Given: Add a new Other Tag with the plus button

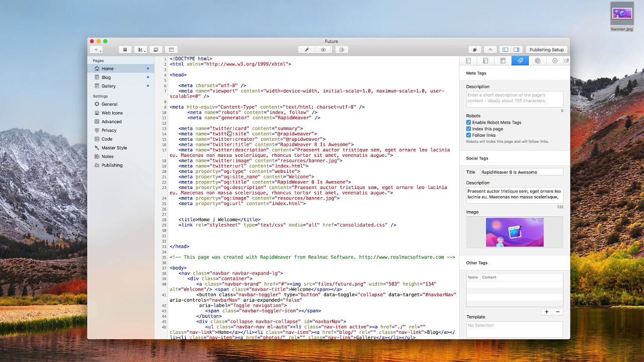Looking at the screenshot, I should 546,311.
